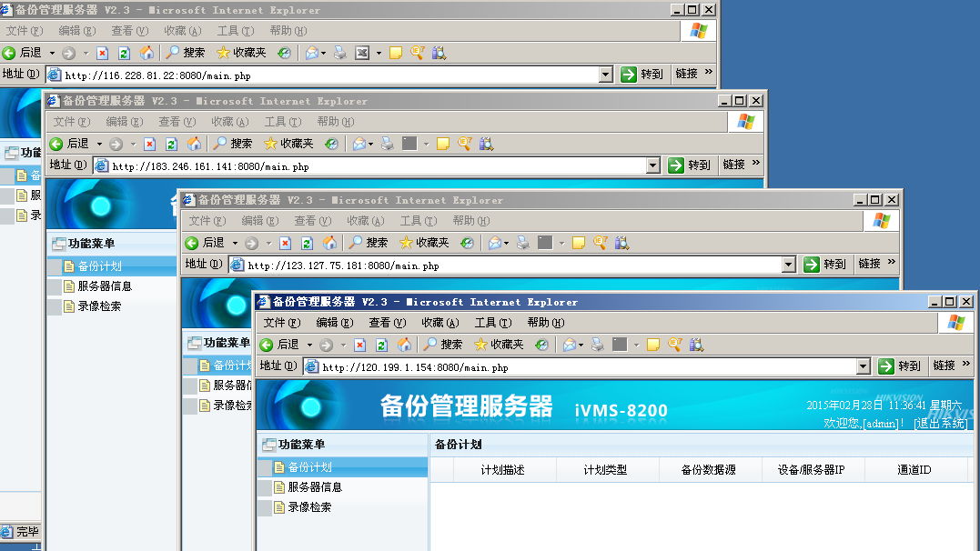Expand Back history arrow in 120.199.1.154 window

pos(309,345)
